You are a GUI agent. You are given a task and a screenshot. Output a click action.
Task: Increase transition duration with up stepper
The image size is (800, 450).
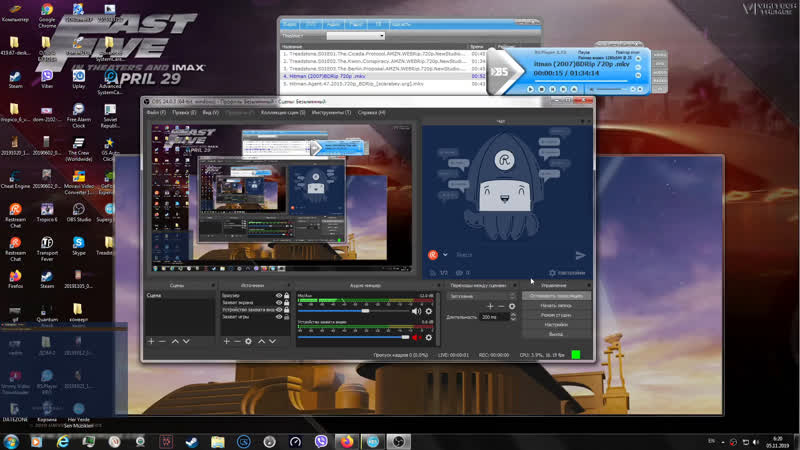[x=513, y=314]
